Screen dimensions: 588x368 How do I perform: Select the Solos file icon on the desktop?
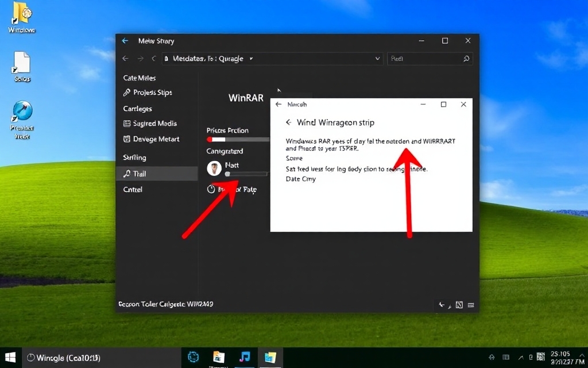[22, 62]
